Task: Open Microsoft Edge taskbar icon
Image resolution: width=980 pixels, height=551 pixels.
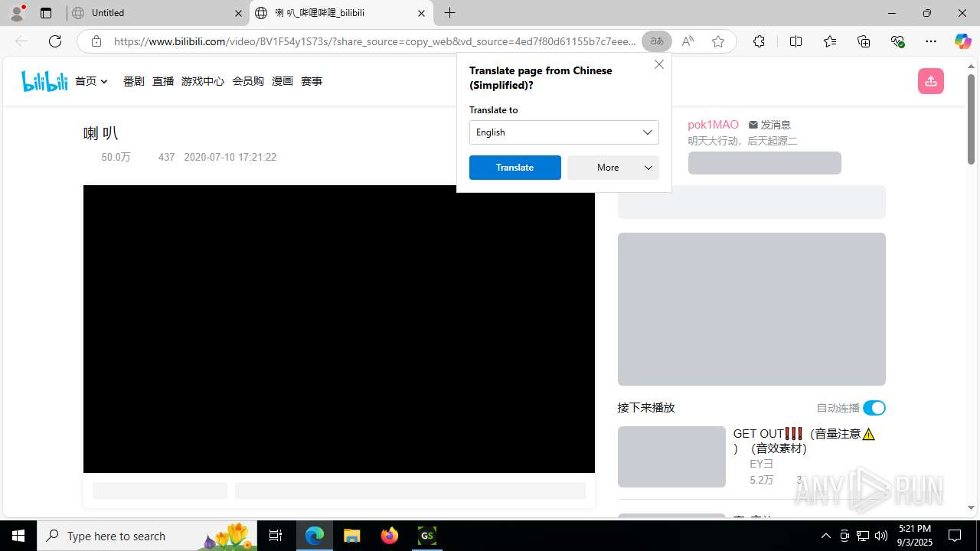Action: coord(315,536)
